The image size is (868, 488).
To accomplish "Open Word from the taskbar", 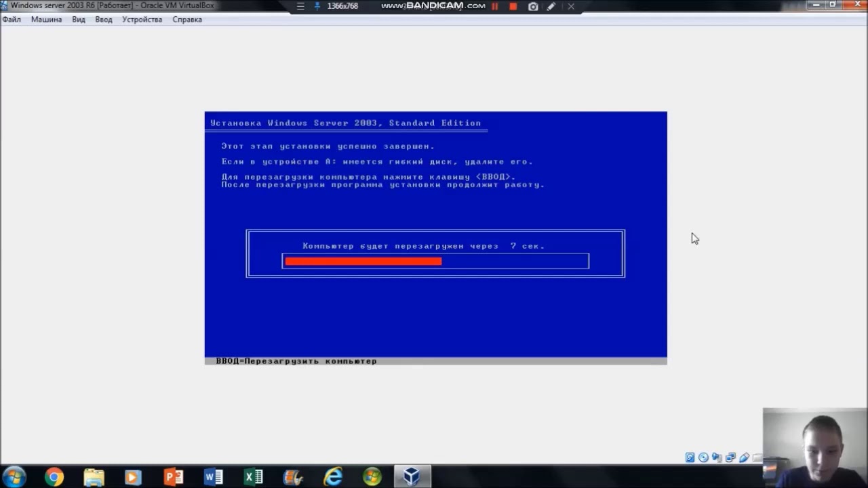I will pos(213,477).
